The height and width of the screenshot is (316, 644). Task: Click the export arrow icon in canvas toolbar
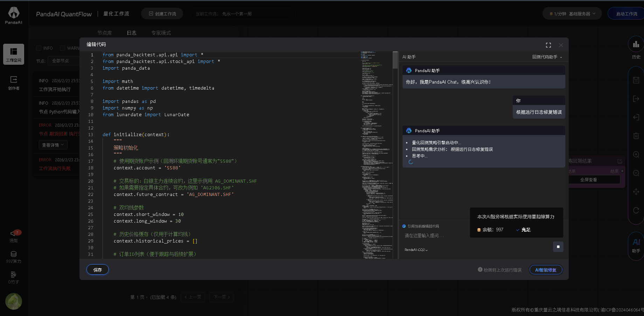(636, 99)
